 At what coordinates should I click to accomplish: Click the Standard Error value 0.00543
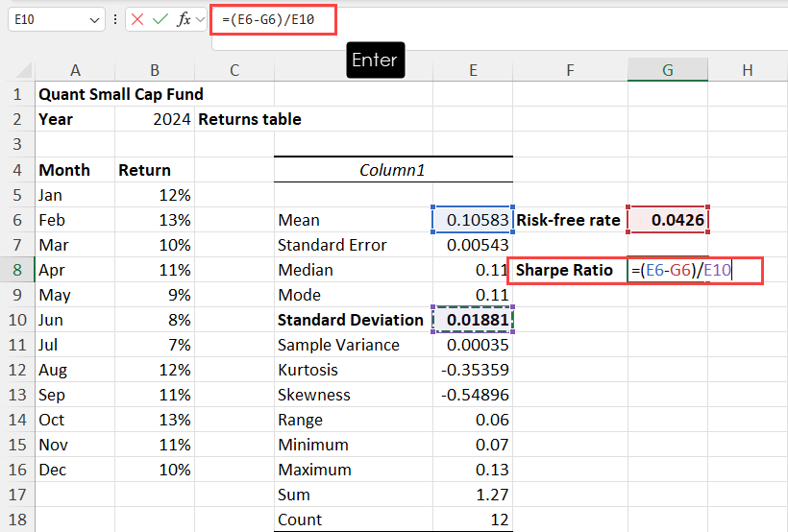473,245
